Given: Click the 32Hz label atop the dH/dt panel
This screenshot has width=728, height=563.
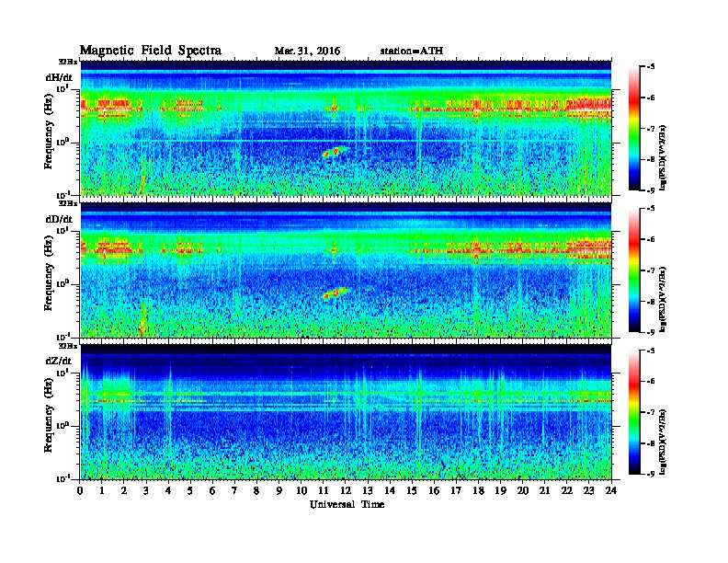Looking at the screenshot, I should point(68,62).
